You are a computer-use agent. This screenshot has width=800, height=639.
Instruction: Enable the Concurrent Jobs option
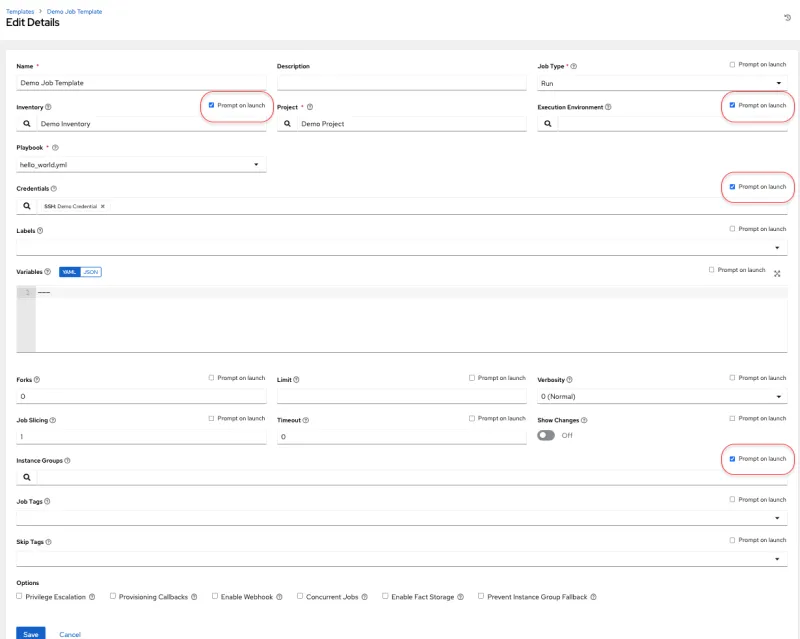(299, 596)
